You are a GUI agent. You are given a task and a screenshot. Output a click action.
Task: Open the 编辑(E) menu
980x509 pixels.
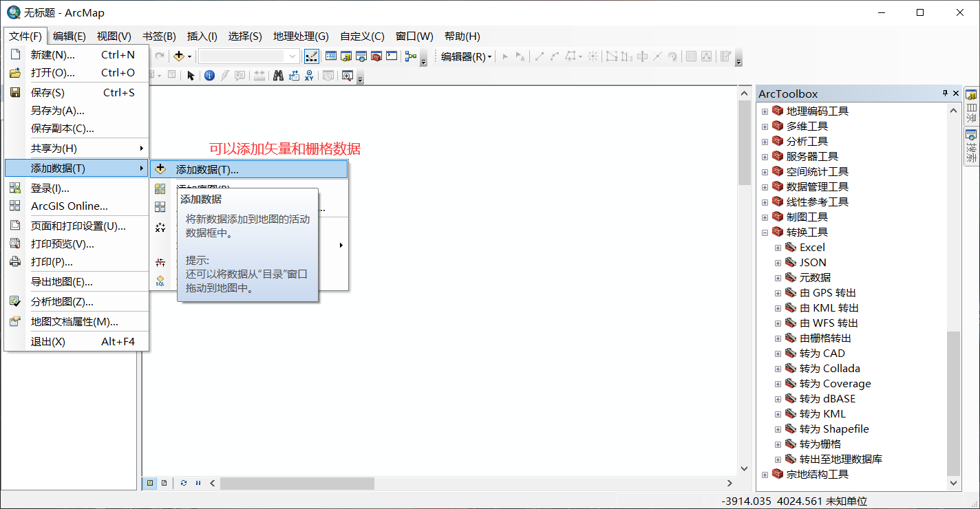70,36
